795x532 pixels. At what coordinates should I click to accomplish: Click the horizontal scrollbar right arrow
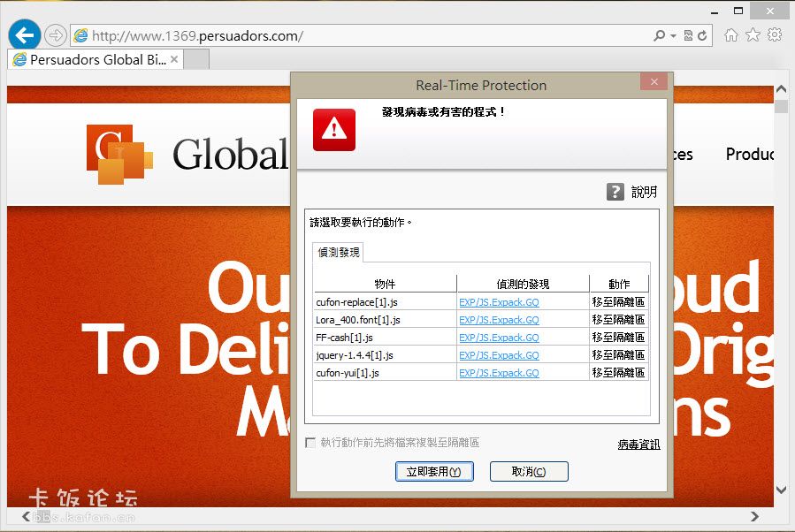click(x=755, y=517)
